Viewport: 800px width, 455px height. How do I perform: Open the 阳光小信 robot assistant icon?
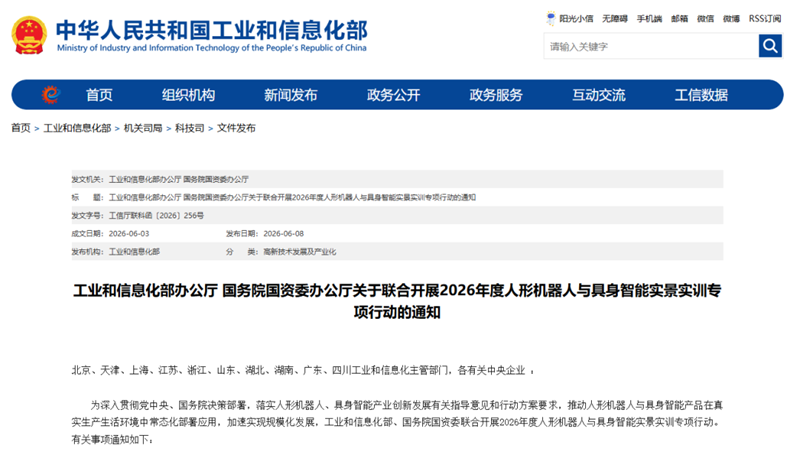551,18
